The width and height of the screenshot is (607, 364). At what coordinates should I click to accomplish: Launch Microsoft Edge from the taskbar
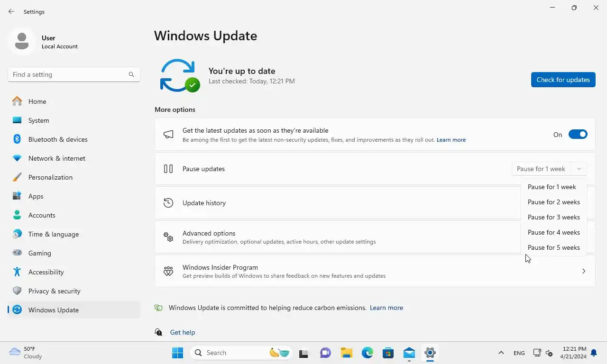368,353
